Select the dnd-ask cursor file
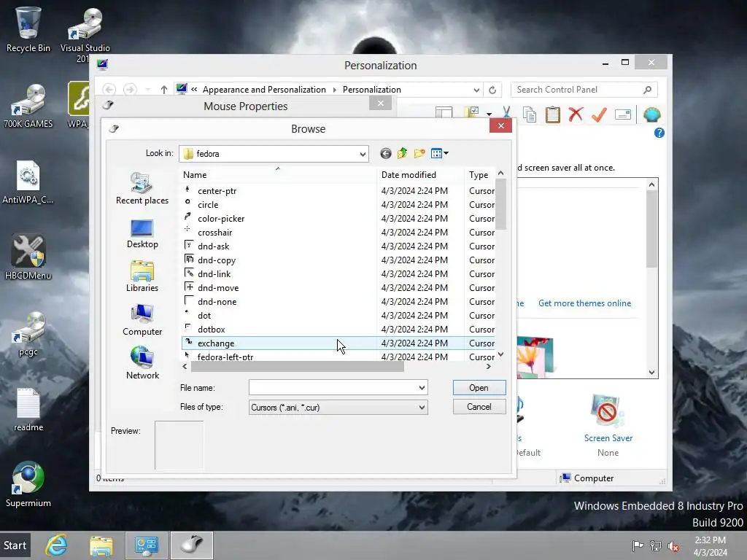The image size is (747, 560). tap(213, 246)
